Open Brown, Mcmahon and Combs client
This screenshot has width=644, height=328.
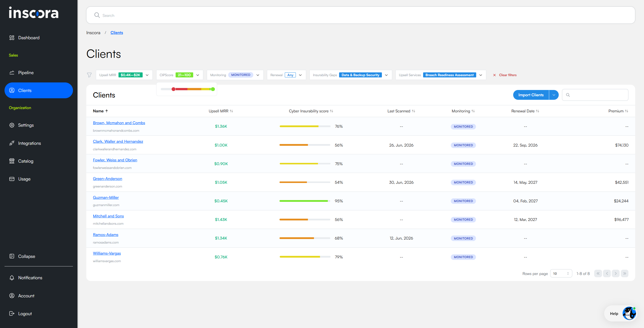(119, 123)
